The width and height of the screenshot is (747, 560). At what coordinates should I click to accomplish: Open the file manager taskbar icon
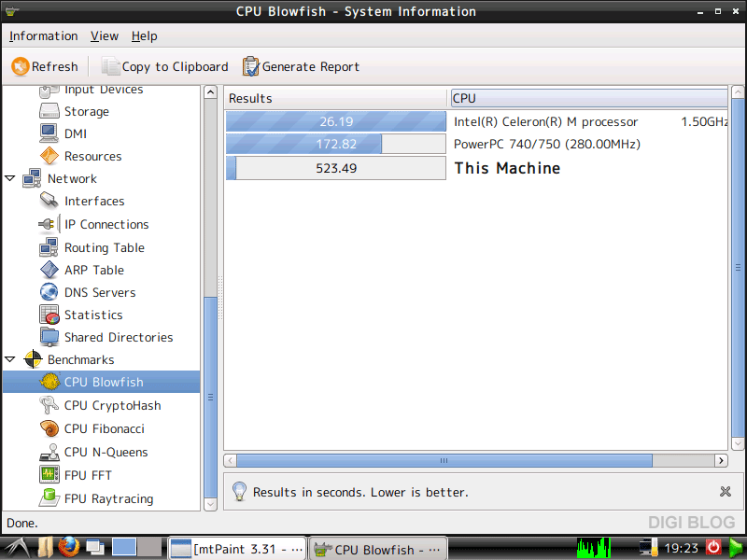click(x=45, y=547)
